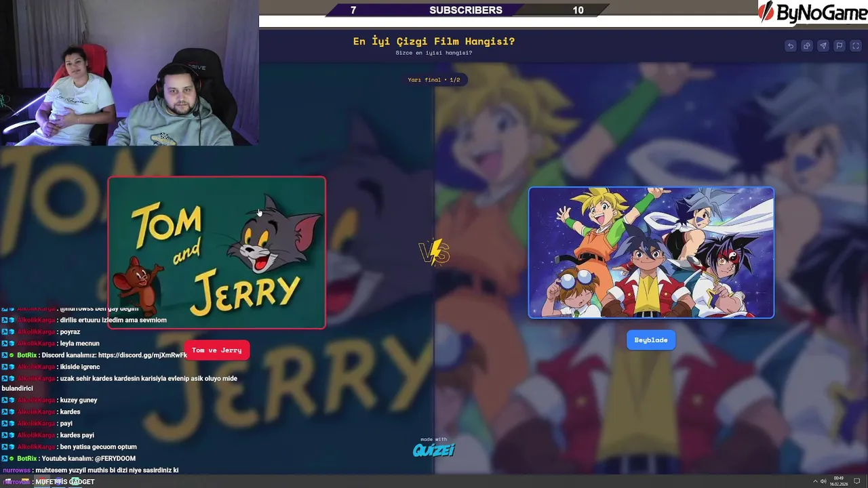Toggle fullscreen with the brackets icon
Screen dimensions: 868x488
pos(856,46)
